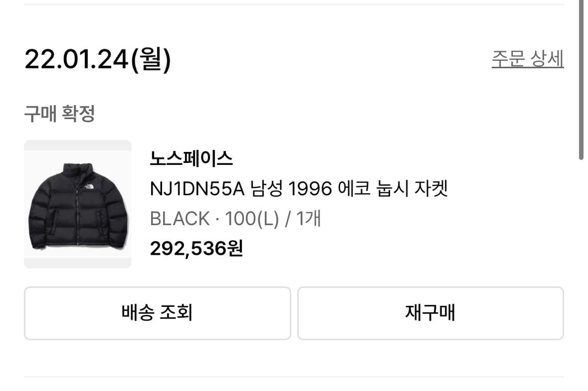Open the North Face jacket product thumbnail
588x391 pixels.
pyautogui.click(x=77, y=205)
